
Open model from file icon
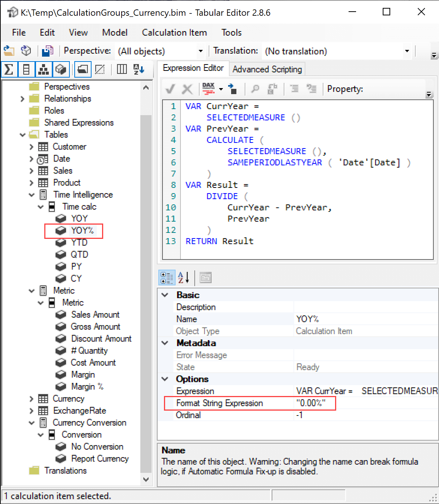9,51
